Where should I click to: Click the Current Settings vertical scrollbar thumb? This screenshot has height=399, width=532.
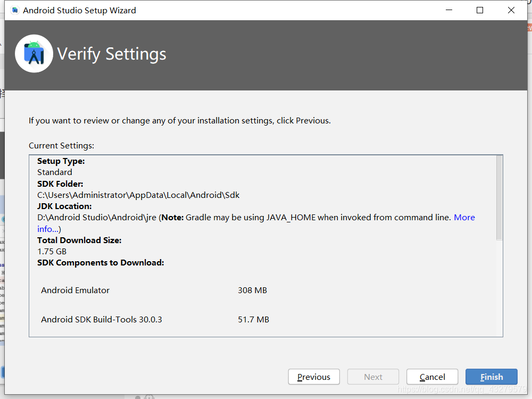click(x=499, y=198)
